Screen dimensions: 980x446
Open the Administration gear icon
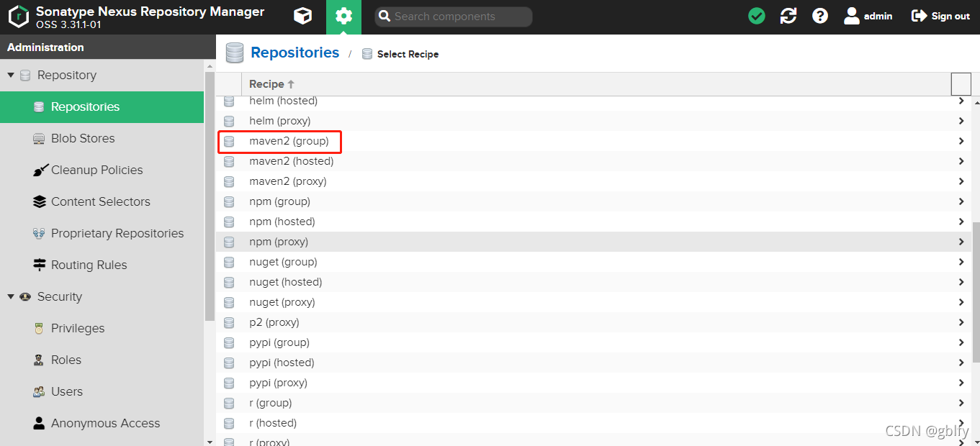pyautogui.click(x=343, y=17)
